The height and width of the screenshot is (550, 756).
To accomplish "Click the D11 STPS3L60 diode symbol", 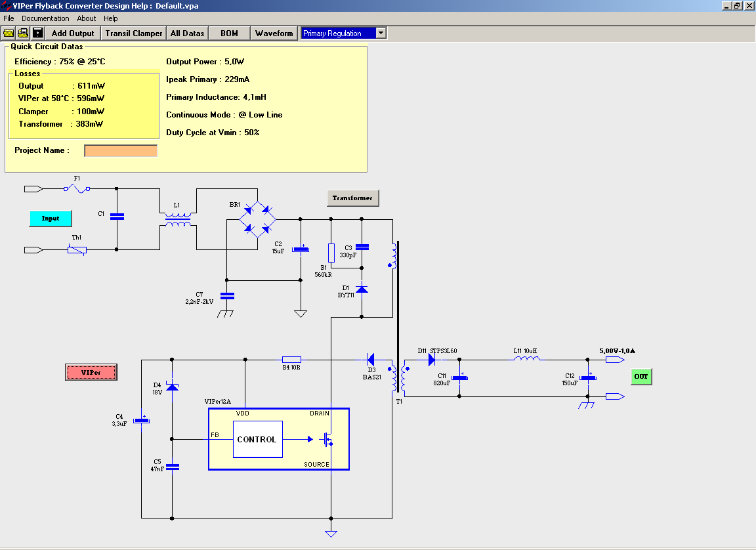I will pos(432,360).
